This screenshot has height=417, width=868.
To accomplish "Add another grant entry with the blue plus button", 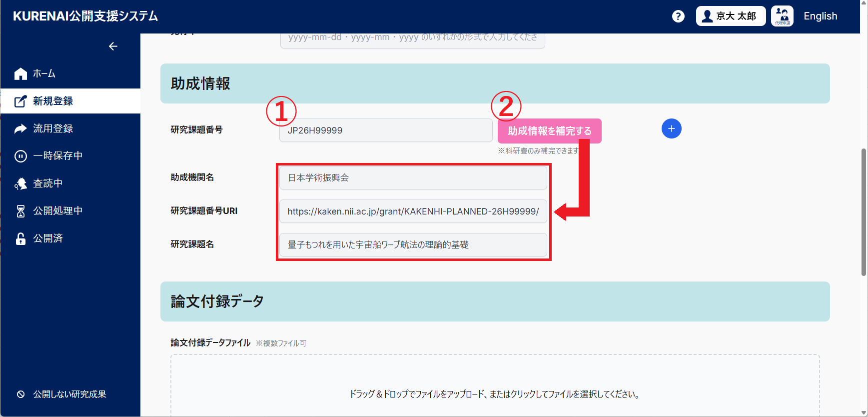I will point(672,128).
